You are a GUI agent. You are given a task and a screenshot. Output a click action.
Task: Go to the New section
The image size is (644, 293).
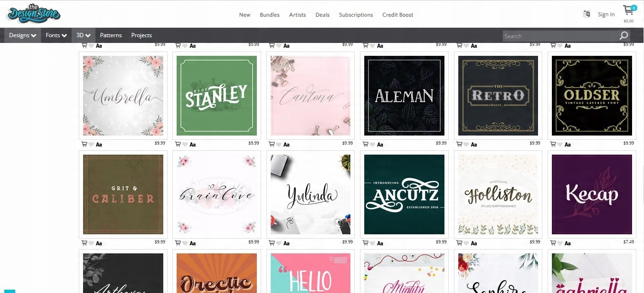click(x=245, y=15)
